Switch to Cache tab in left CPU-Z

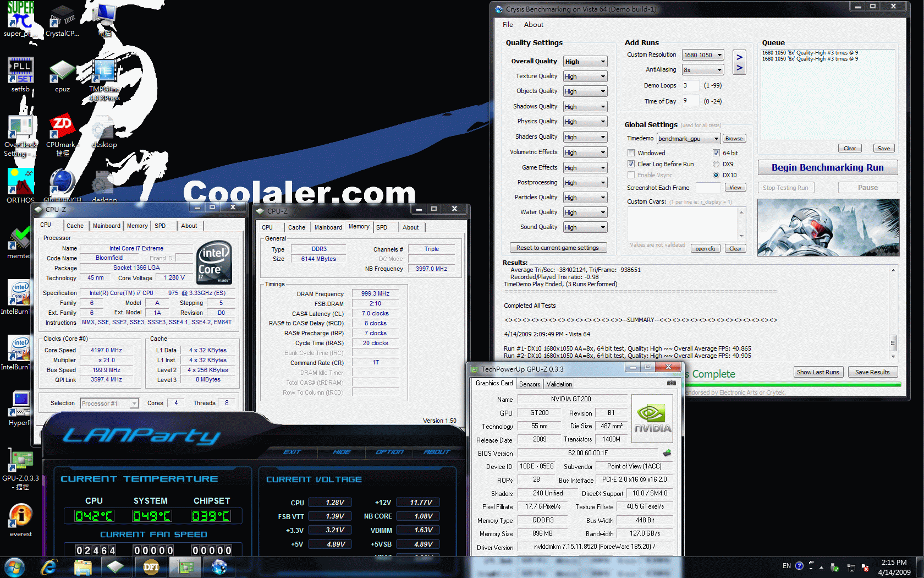[x=75, y=226]
